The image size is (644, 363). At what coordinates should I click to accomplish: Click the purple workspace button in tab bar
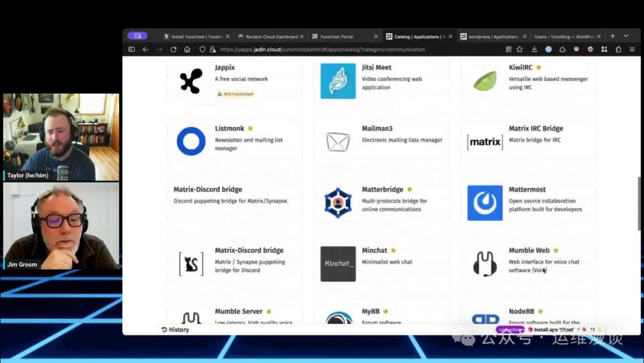coord(137,36)
